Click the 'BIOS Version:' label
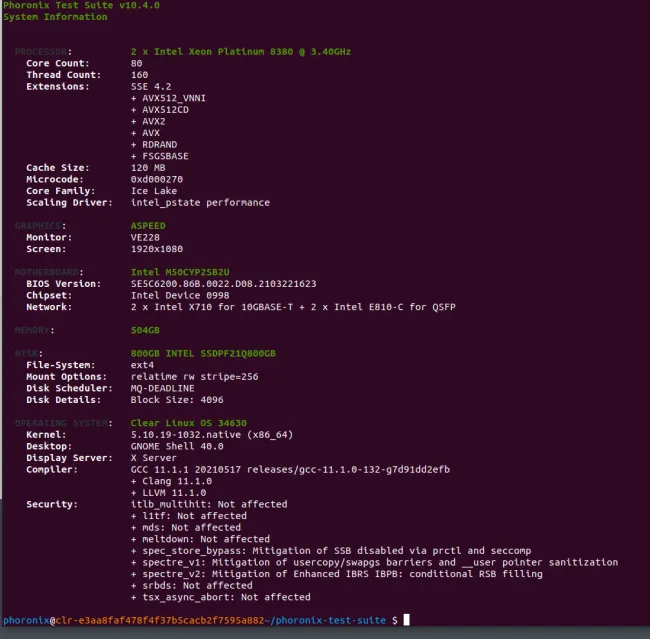This screenshot has height=639, width=650. (x=63, y=284)
